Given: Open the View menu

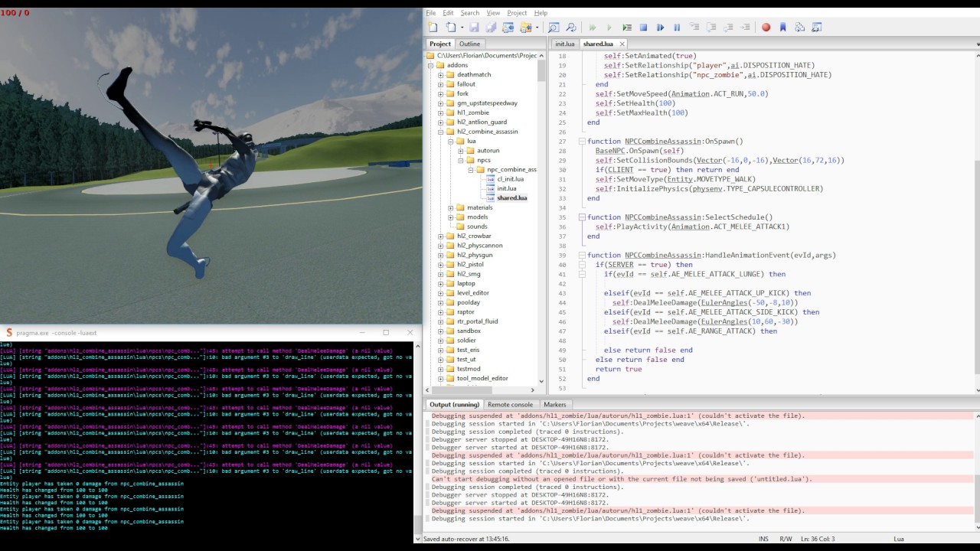Looking at the screenshot, I should (493, 13).
